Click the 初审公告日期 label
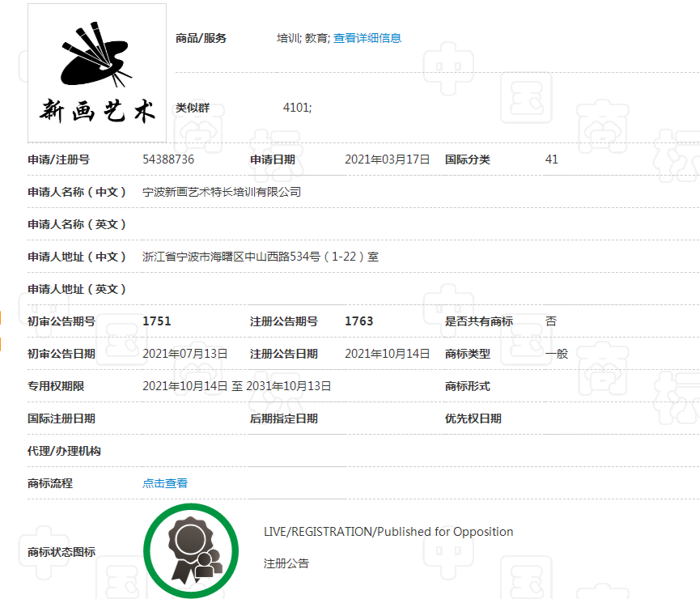This screenshot has width=700, height=599. (62, 354)
